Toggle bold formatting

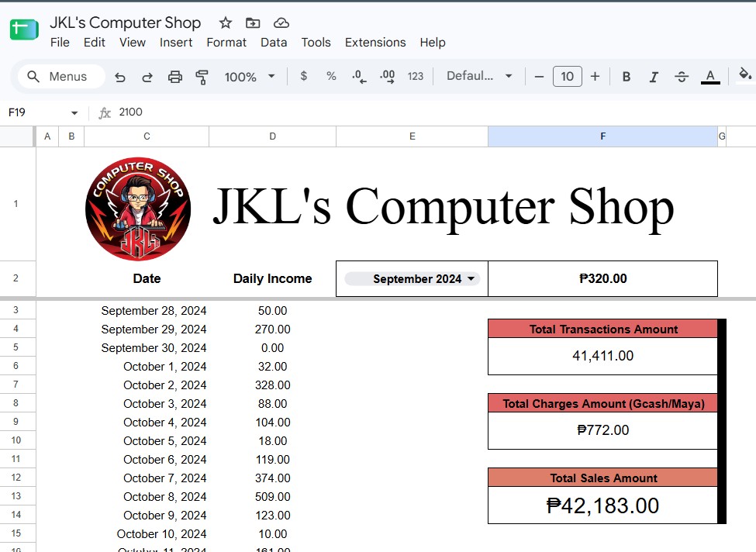click(x=627, y=77)
